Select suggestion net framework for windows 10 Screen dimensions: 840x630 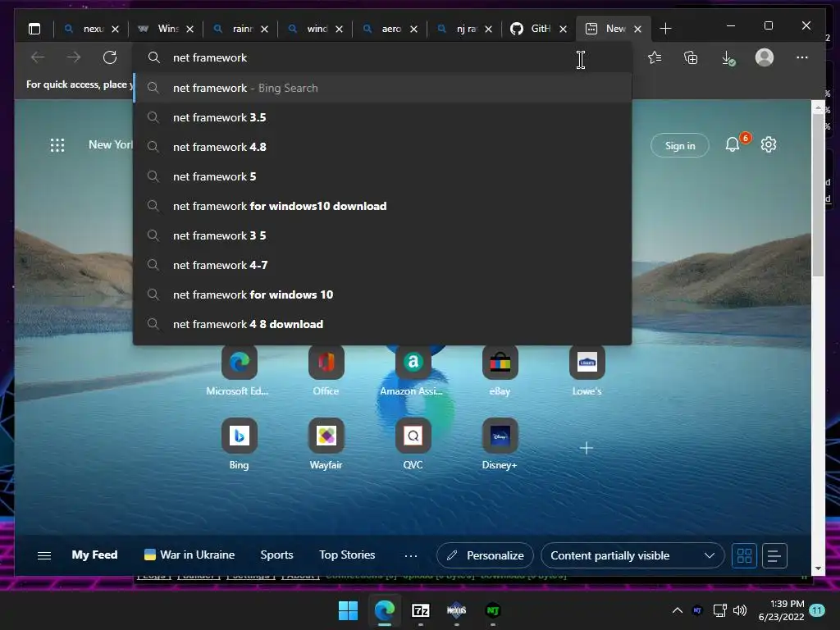coord(382,294)
